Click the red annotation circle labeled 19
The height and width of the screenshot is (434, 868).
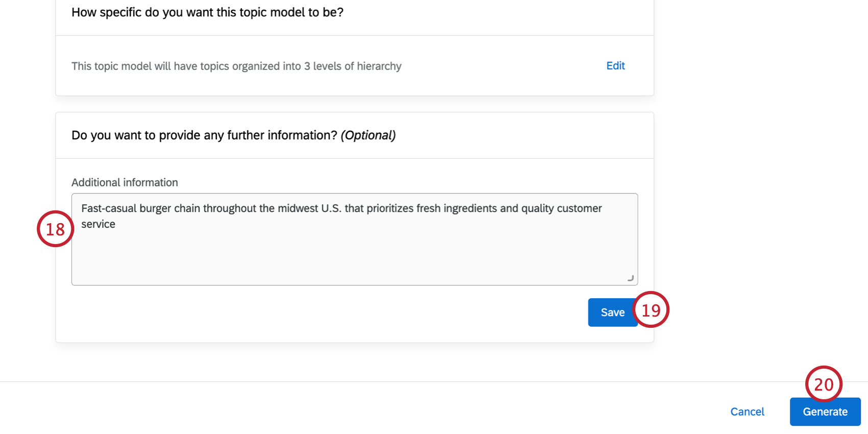(652, 310)
